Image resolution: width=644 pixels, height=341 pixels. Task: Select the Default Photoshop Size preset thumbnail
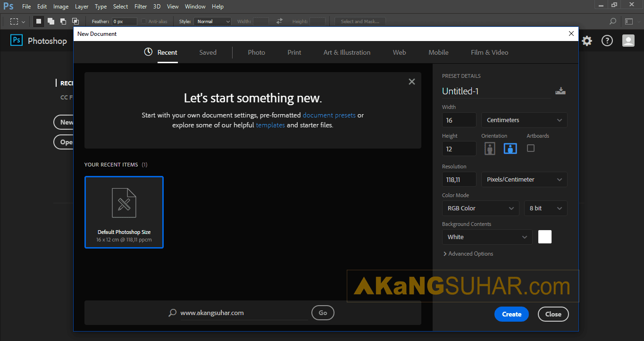124,212
